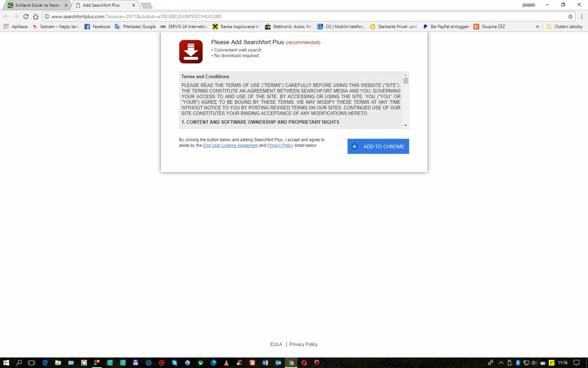Screen dimensions: 588x368
Task: Click the 11:16 taskbar clock
Action: pos(563,362)
